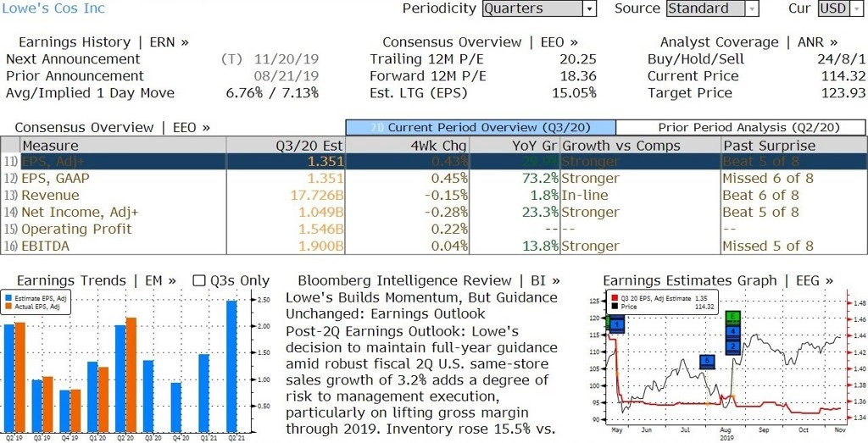Click the blue marker 2 on the estimates graph

(x=733, y=346)
